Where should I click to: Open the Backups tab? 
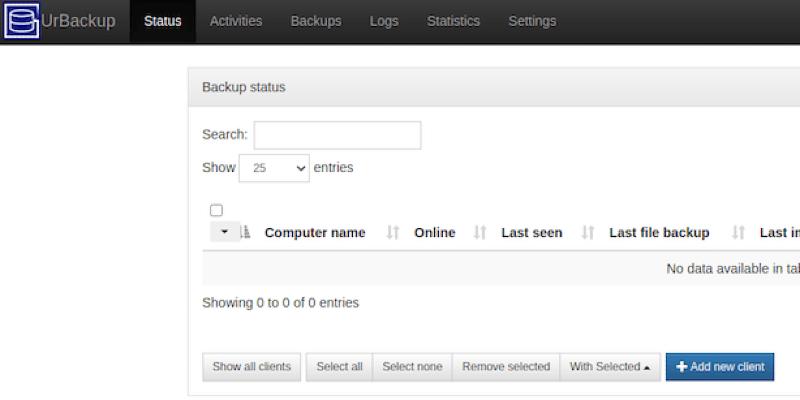[316, 21]
